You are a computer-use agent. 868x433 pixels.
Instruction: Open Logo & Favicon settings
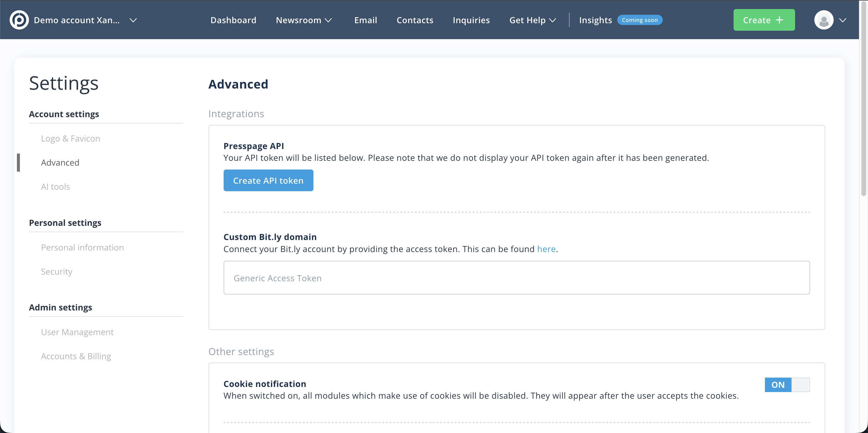[71, 139]
